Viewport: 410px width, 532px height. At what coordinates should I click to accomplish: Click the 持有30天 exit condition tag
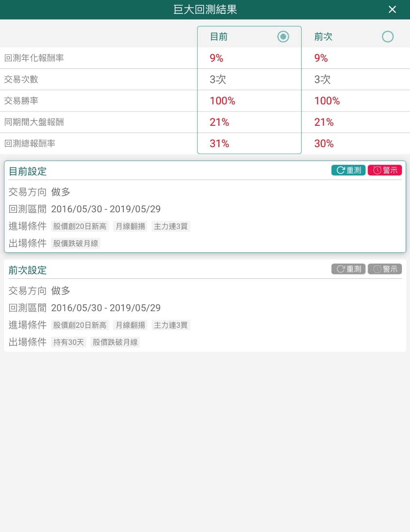[x=68, y=342]
